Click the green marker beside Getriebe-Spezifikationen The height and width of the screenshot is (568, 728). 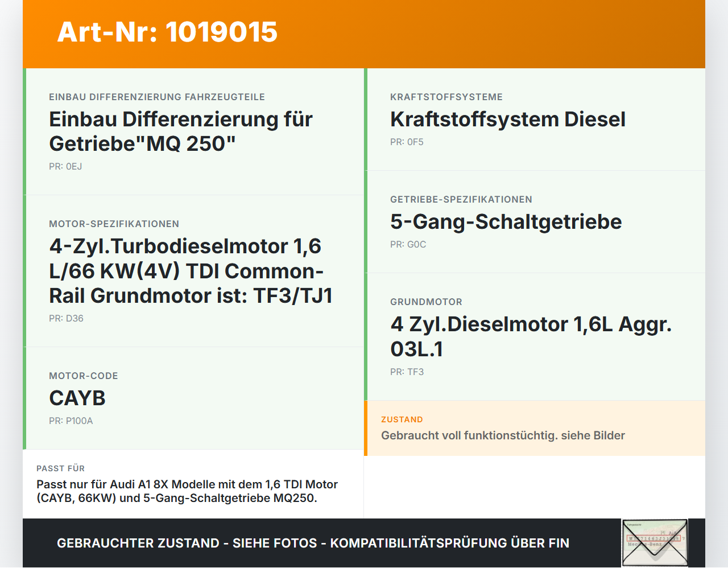pyautogui.click(x=366, y=221)
